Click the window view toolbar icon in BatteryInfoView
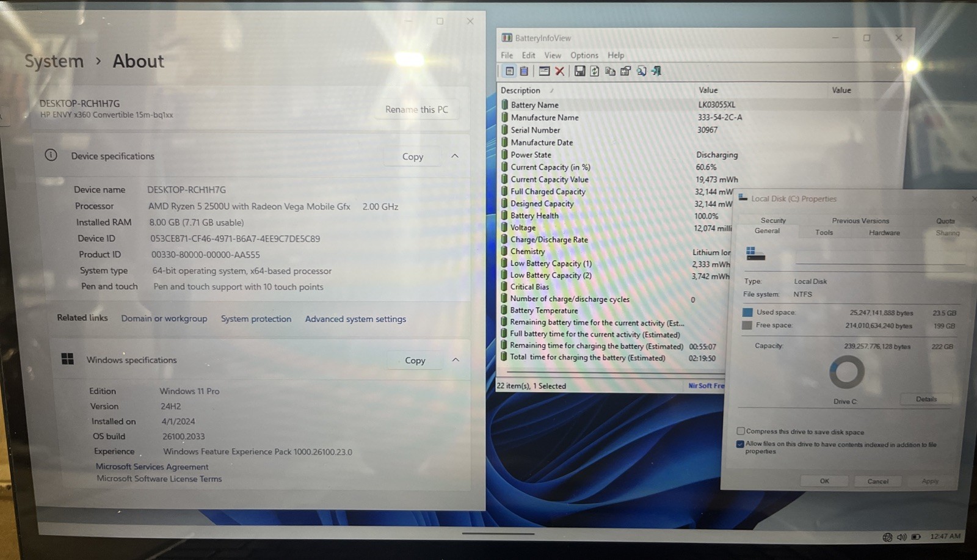 click(544, 71)
